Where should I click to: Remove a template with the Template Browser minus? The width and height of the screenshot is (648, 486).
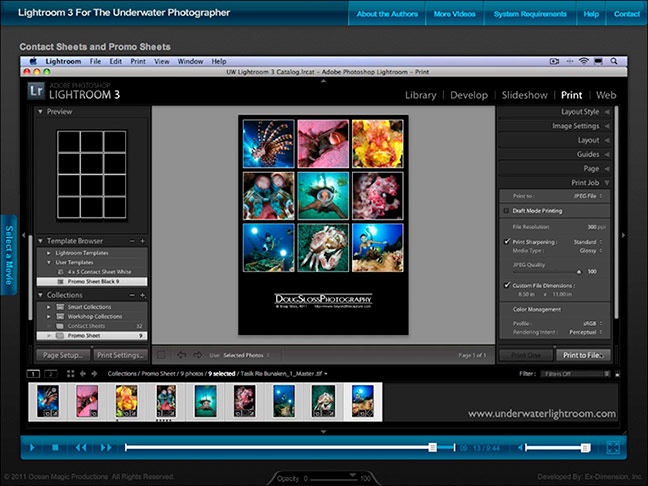(132, 241)
